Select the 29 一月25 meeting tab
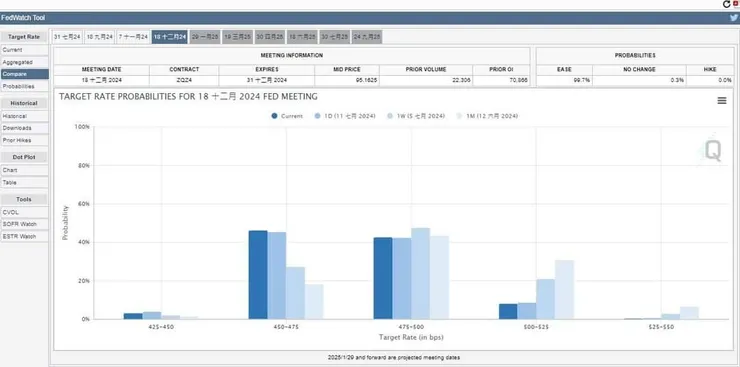The height and width of the screenshot is (367, 740). pos(205,37)
